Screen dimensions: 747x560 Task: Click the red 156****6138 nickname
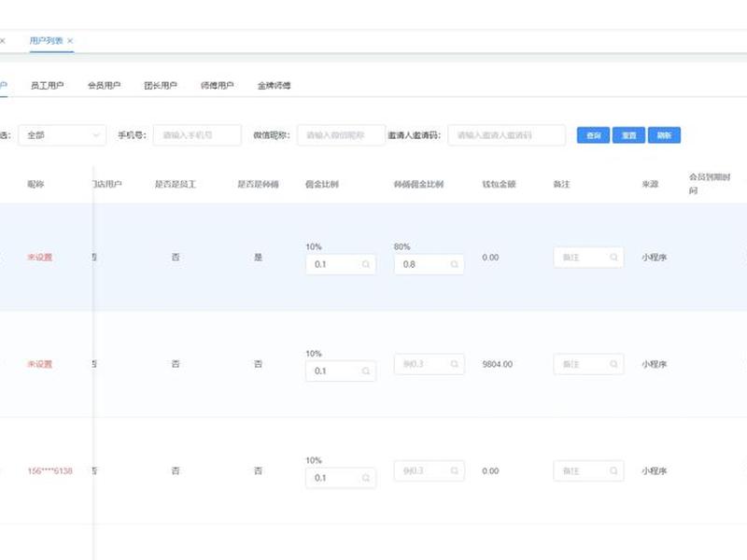50,471
